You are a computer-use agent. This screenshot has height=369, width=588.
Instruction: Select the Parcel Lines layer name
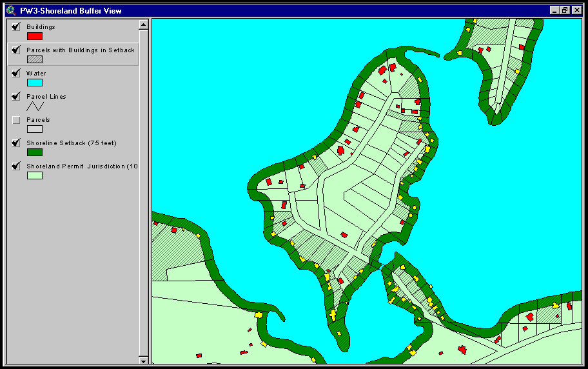point(46,97)
